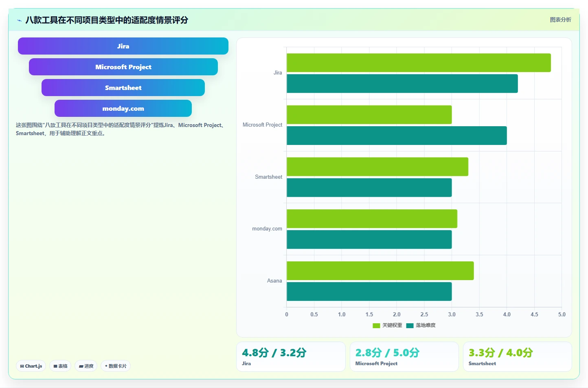Click the small icon before the title
588x388 pixels.
coord(19,20)
